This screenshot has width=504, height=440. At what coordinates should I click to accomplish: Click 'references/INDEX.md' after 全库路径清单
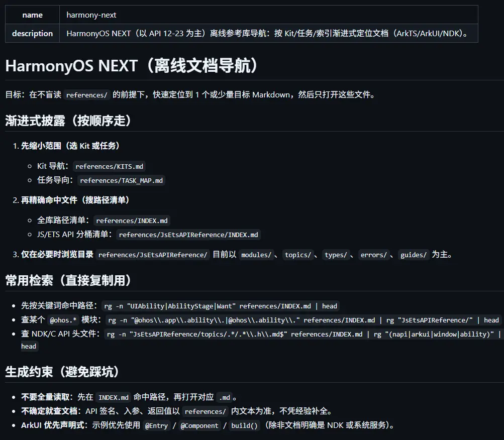pyautogui.click(x=132, y=221)
